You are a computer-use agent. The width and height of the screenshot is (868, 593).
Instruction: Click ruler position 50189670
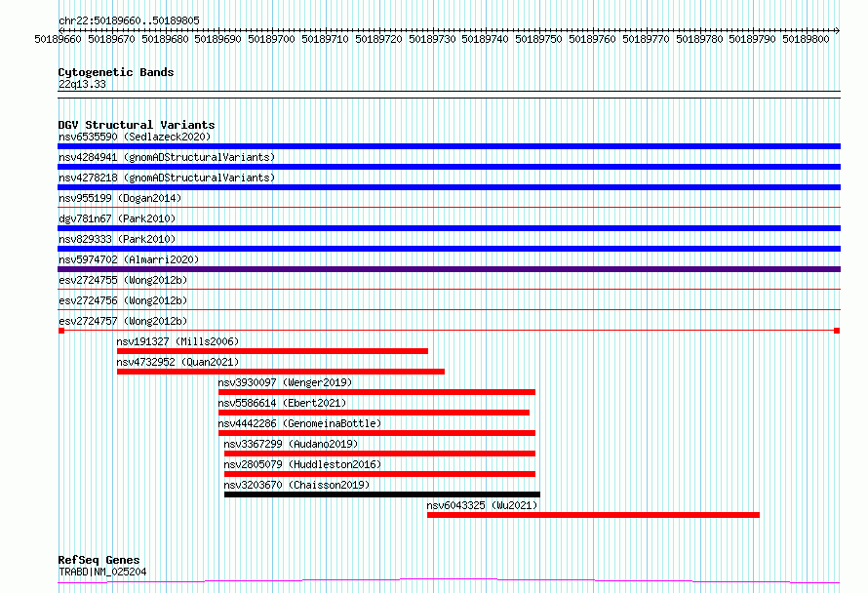[x=111, y=39]
